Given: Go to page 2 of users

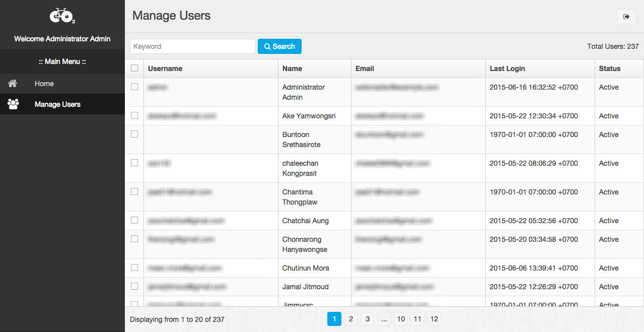Looking at the screenshot, I should coord(351,319).
